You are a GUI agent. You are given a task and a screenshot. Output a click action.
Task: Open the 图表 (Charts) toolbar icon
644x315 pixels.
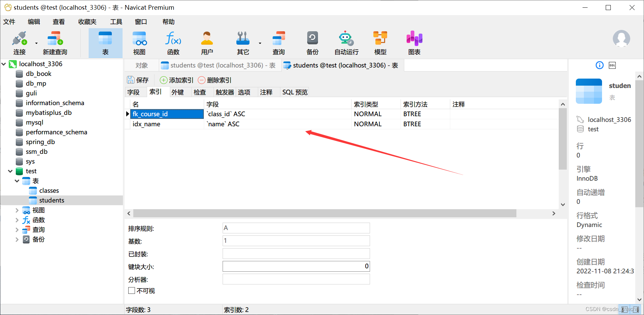[x=414, y=42]
